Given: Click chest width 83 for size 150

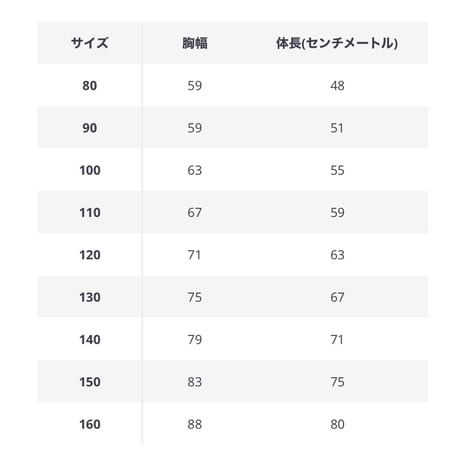Looking at the screenshot, I should click(x=195, y=382).
